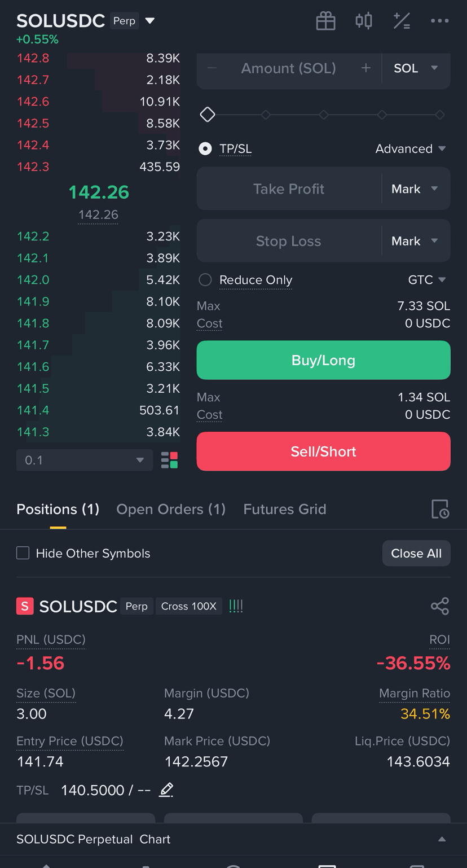The width and height of the screenshot is (467, 868).
Task: Open the GTC time-in-force dropdown
Action: (427, 280)
